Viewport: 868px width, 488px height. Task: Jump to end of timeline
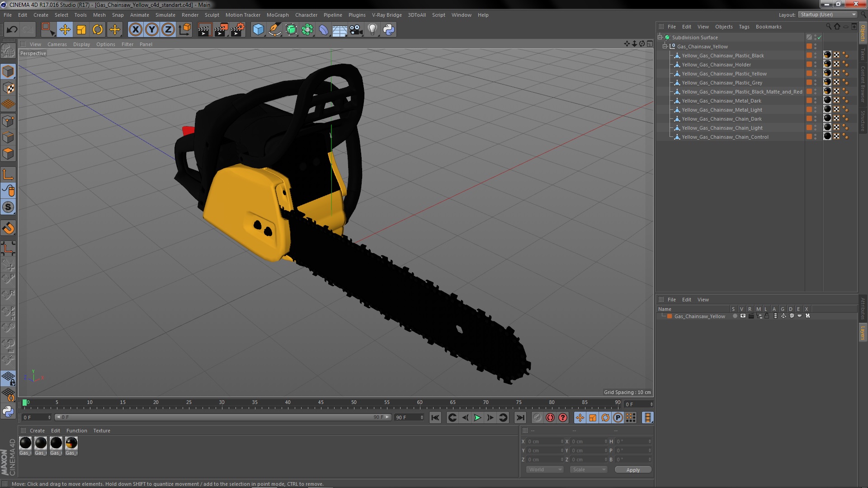(520, 418)
